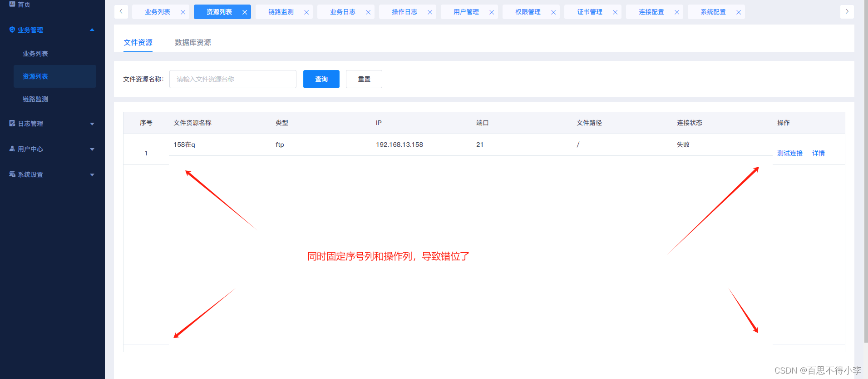Open 业务列表 in the sidebar

pyautogui.click(x=35, y=54)
